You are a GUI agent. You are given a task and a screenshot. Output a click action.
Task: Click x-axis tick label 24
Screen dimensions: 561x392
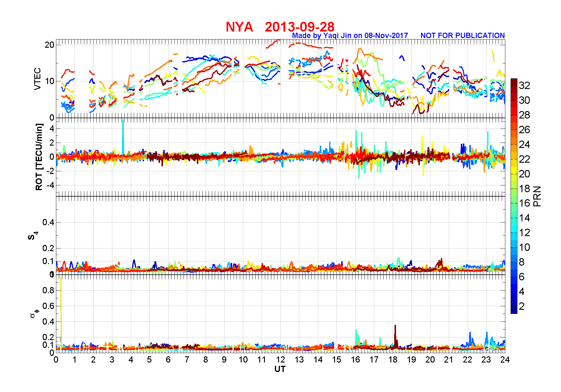tap(505, 360)
